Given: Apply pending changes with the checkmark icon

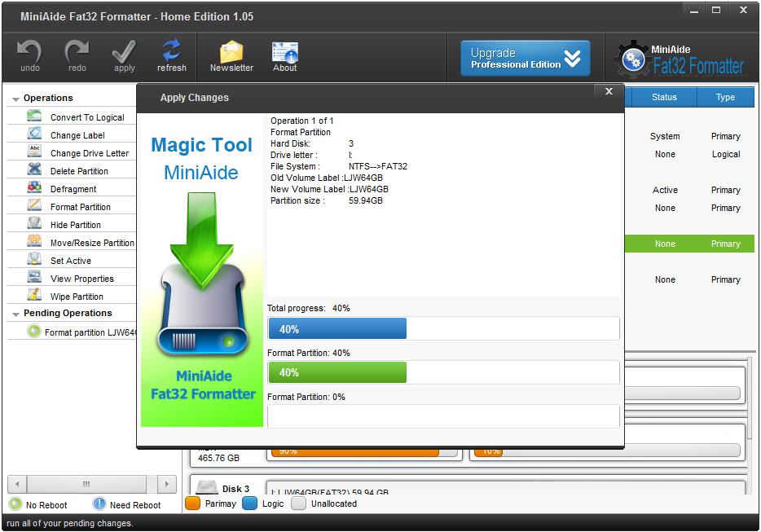Looking at the screenshot, I should point(124,51).
